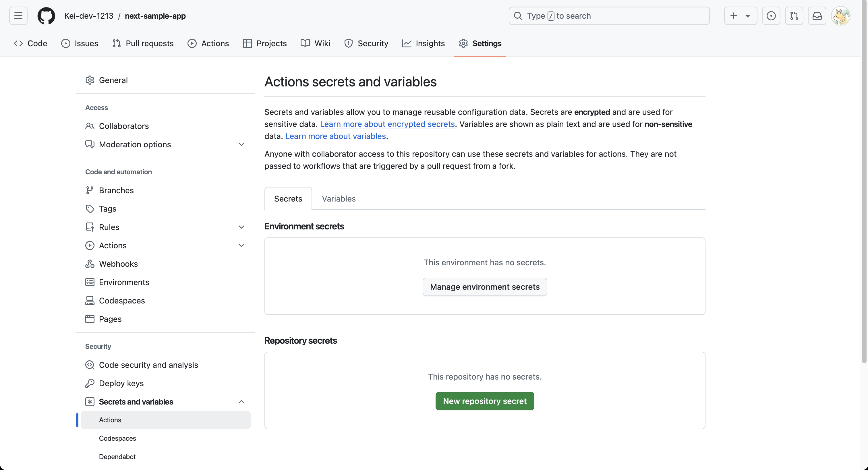868x470 pixels.
Task: Click the issues circle icon in header
Action: click(x=771, y=16)
